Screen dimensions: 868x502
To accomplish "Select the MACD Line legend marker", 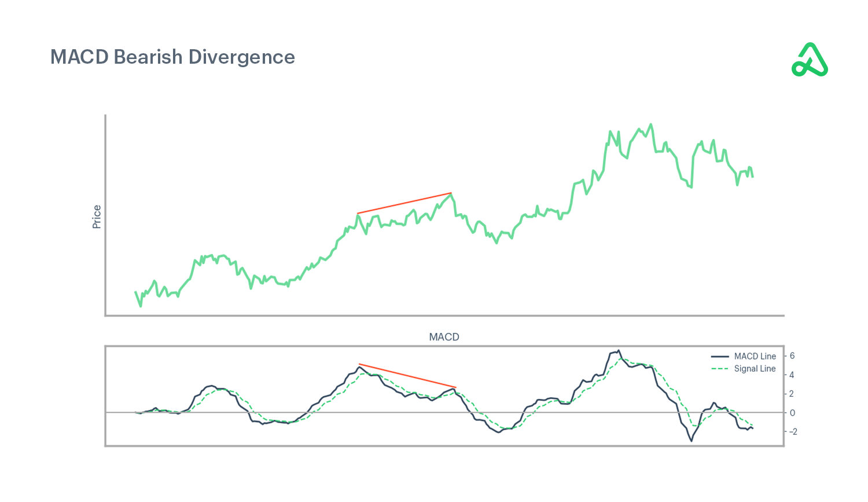I will click(722, 356).
